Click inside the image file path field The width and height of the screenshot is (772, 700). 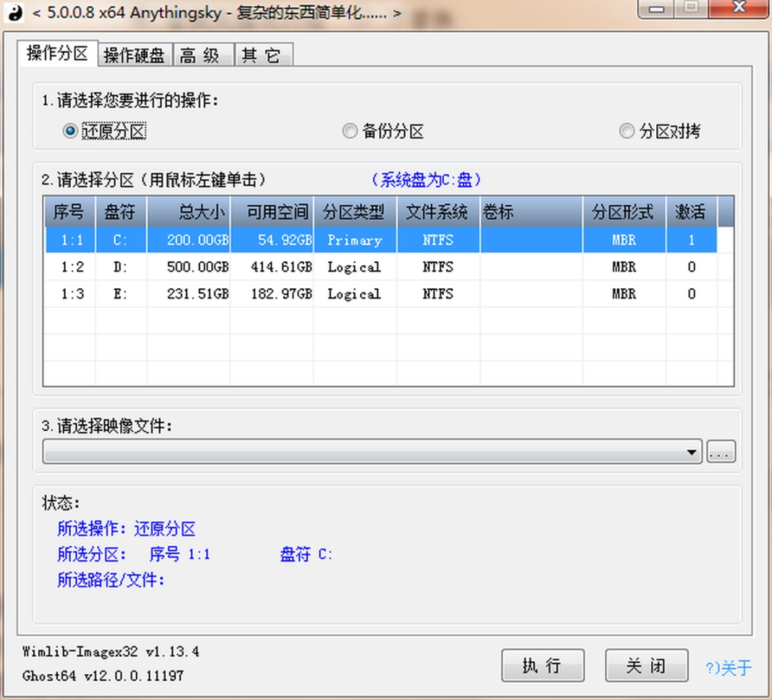click(357, 452)
